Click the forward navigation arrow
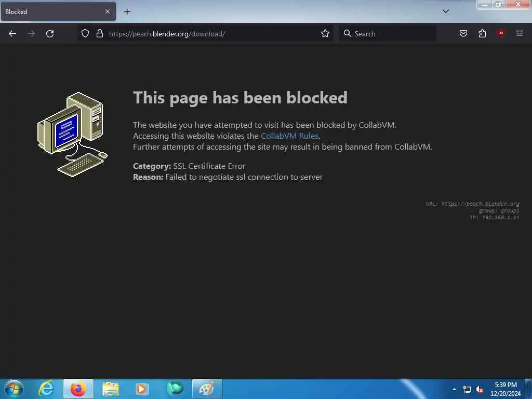The width and height of the screenshot is (532, 399). pyautogui.click(x=31, y=34)
